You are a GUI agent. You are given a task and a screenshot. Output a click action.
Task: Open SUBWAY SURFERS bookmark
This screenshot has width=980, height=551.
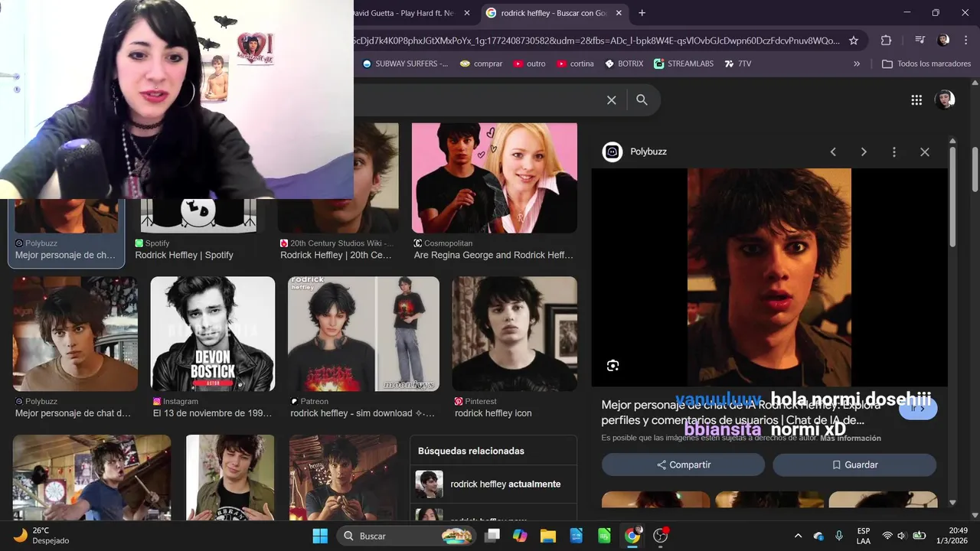(405, 64)
